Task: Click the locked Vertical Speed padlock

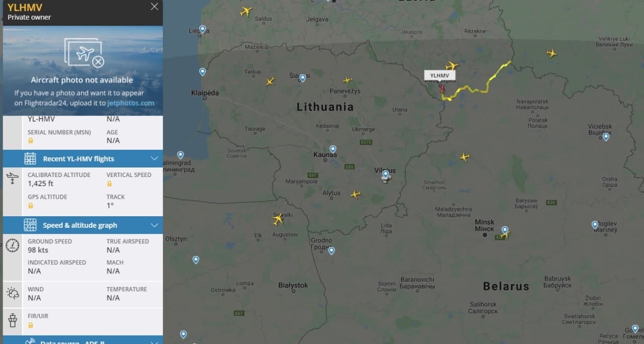Action: 109,184
